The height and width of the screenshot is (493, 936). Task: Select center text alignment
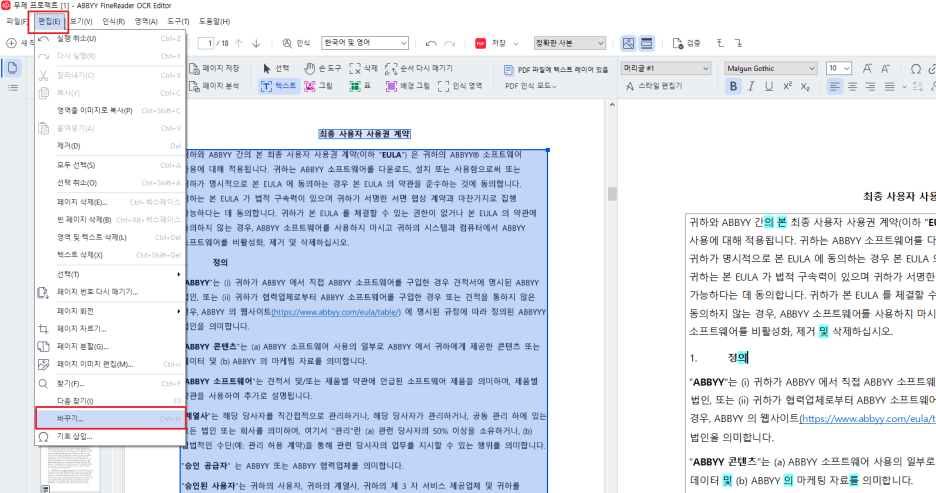pos(852,87)
